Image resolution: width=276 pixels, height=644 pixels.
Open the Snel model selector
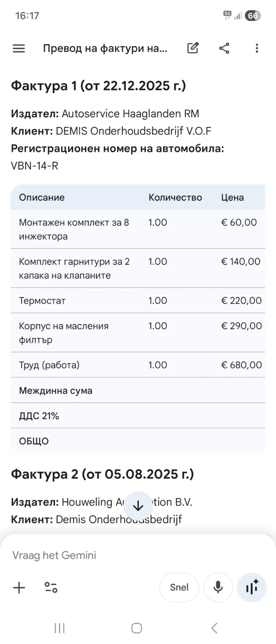pos(179,587)
